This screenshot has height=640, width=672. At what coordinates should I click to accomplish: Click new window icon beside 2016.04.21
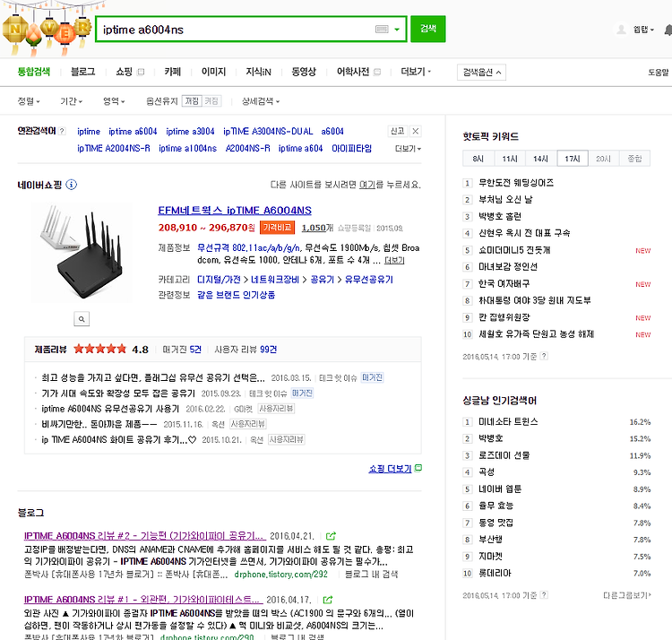pyautogui.click(x=331, y=536)
